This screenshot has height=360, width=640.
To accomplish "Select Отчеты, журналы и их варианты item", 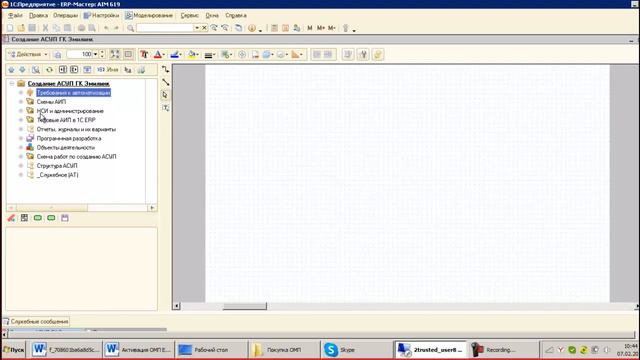I will coord(76,129).
